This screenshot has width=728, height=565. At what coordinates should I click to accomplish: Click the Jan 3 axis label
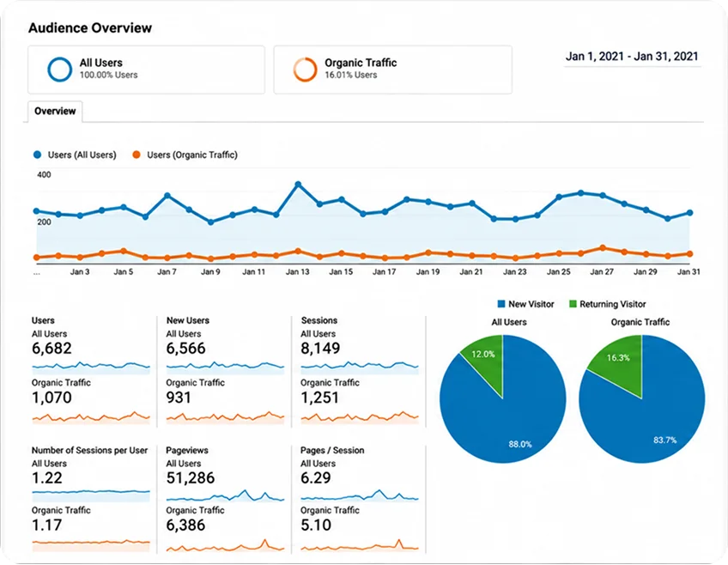[x=80, y=271]
